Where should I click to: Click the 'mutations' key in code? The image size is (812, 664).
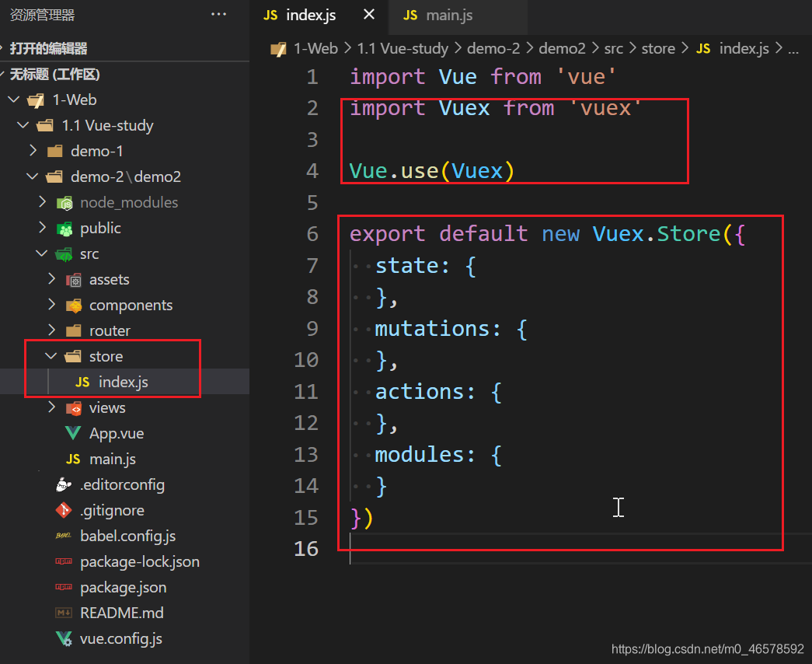click(x=432, y=329)
